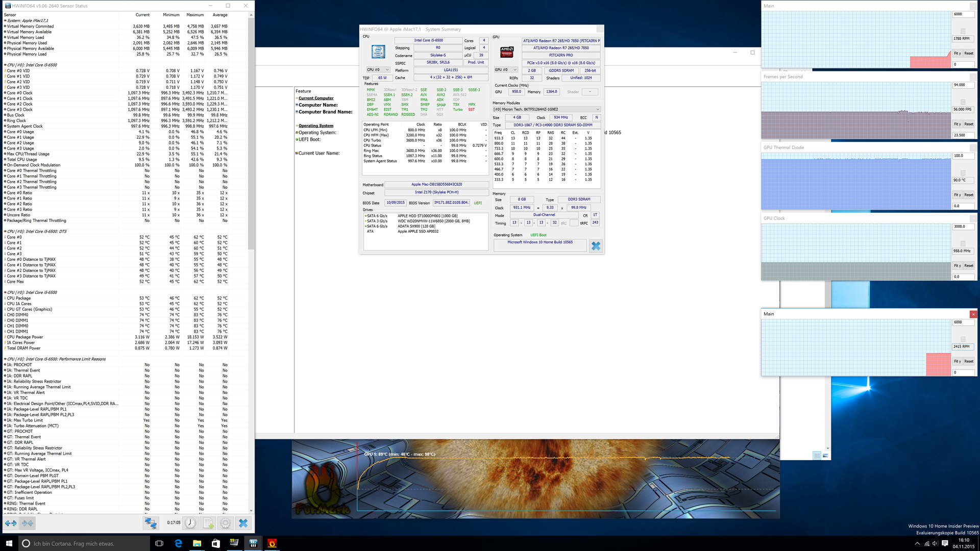The image size is (980, 551).
Task: Click blue X in System Summary
Action: [596, 246]
